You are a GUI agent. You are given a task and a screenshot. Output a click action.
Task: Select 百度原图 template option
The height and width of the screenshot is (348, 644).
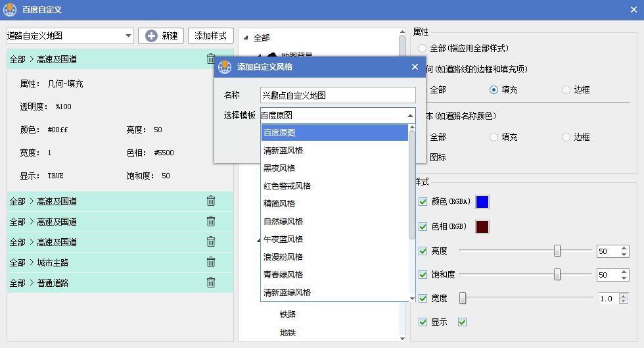pyautogui.click(x=334, y=132)
